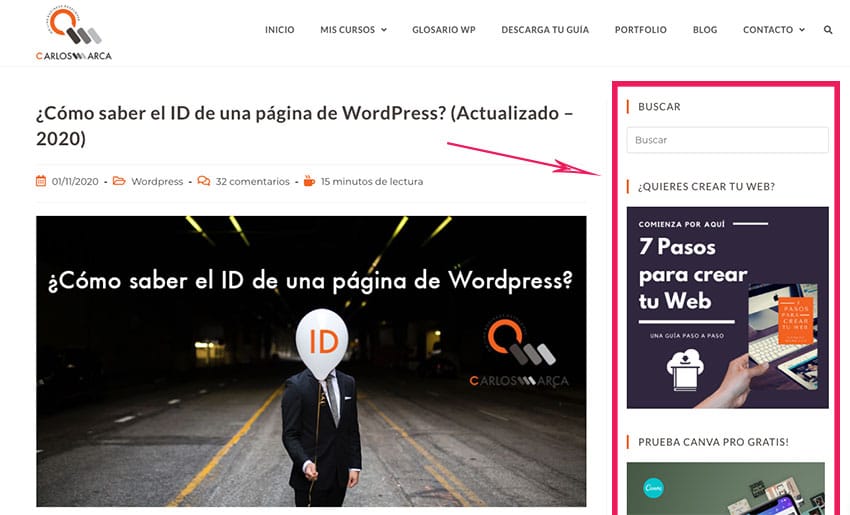
Task: Click the coffee cup reading-time icon
Action: [x=309, y=181]
